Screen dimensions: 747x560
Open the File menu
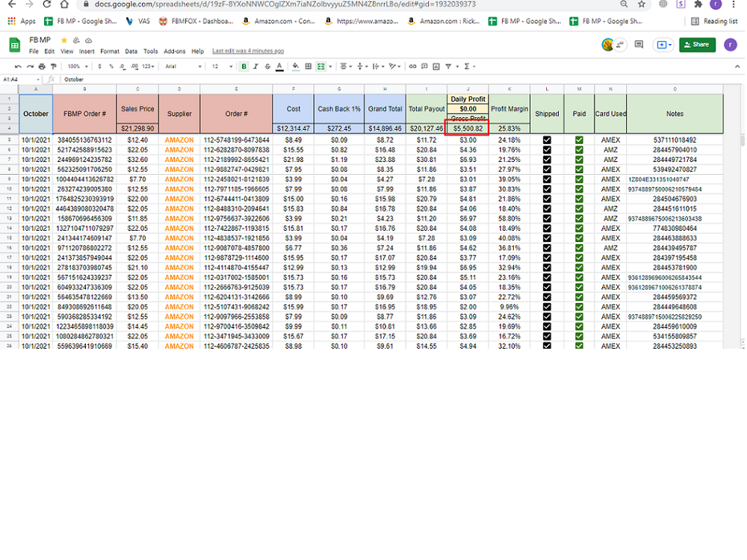click(34, 52)
